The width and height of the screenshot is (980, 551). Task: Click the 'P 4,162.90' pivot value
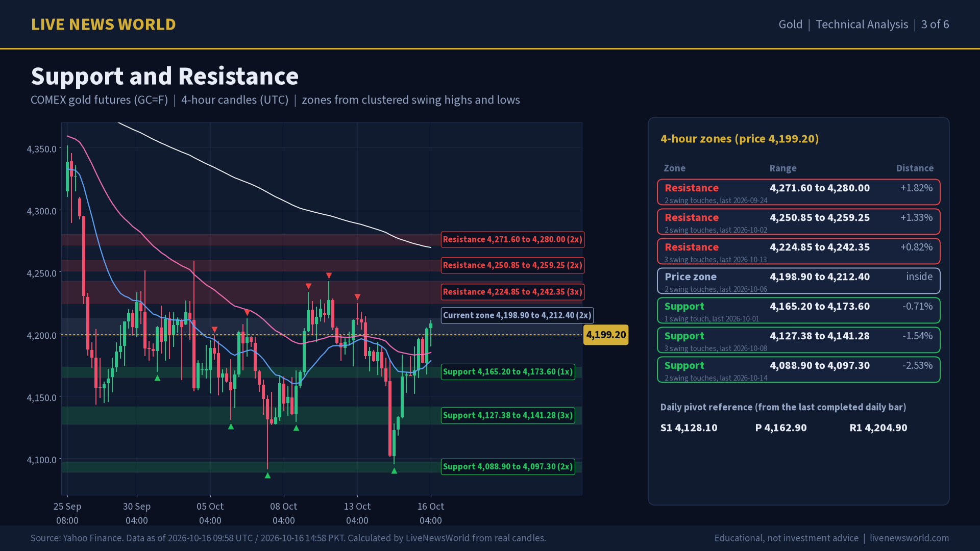coord(781,428)
